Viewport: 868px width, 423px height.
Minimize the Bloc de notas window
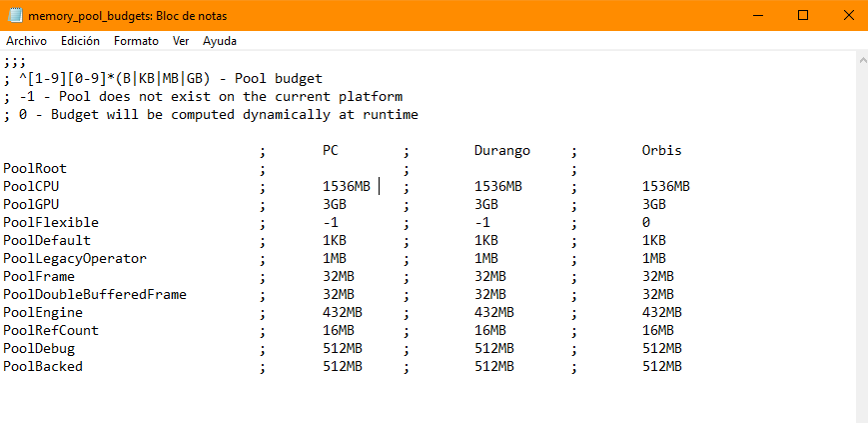click(x=758, y=16)
